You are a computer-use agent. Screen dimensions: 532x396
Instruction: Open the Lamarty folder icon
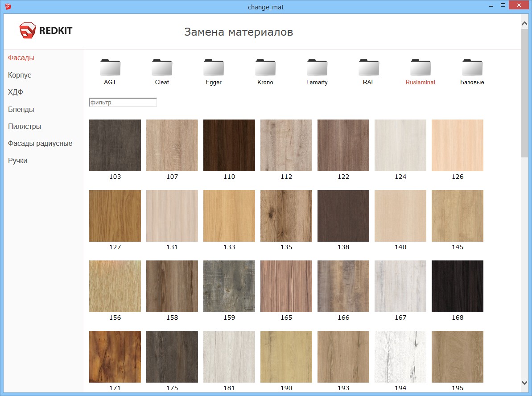(x=317, y=67)
